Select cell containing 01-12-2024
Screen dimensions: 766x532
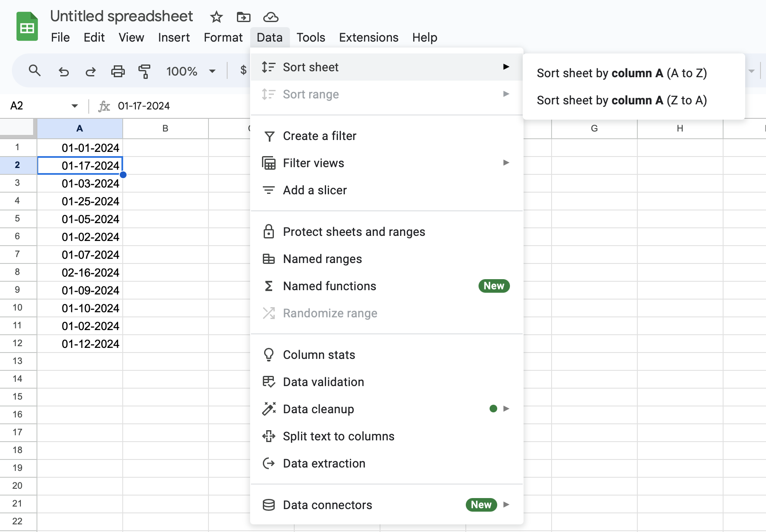(x=80, y=344)
